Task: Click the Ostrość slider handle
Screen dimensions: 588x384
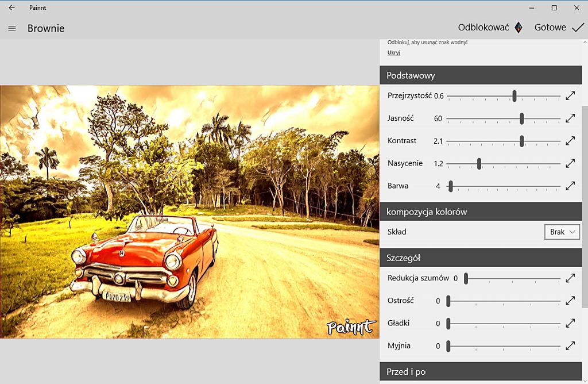Action: coord(448,301)
